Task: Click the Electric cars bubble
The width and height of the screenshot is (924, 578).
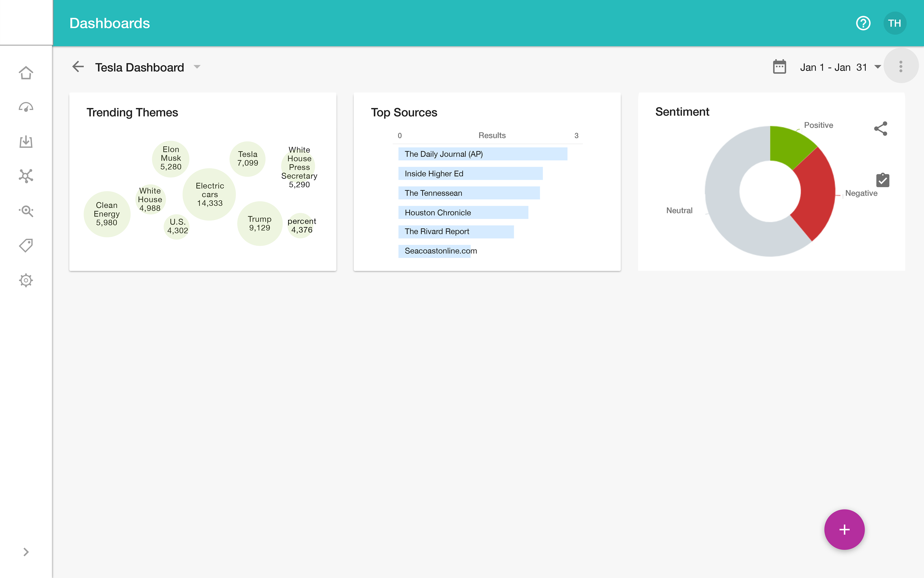Action: 209,194
